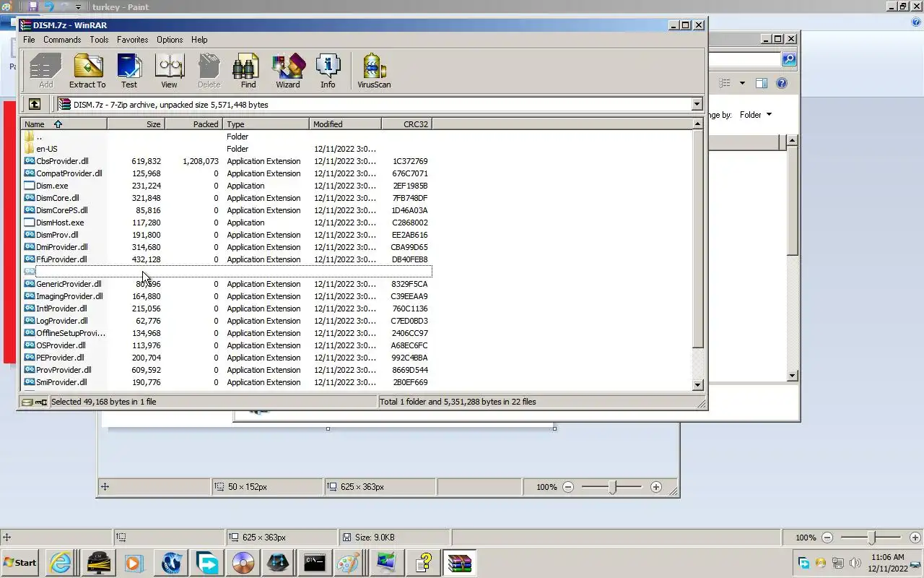Image resolution: width=924 pixels, height=578 pixels.
Task: Click the Windows Start button
Action: click(20, 562)
